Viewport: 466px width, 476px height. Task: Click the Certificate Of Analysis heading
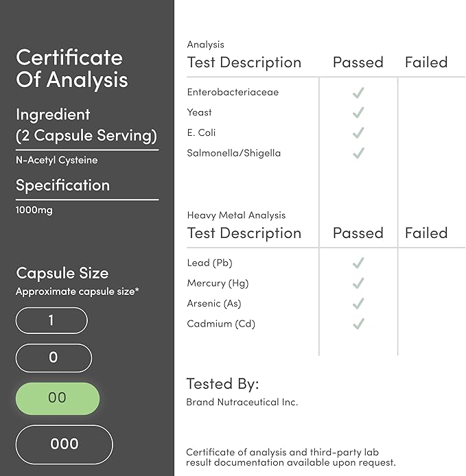point(72,69)
